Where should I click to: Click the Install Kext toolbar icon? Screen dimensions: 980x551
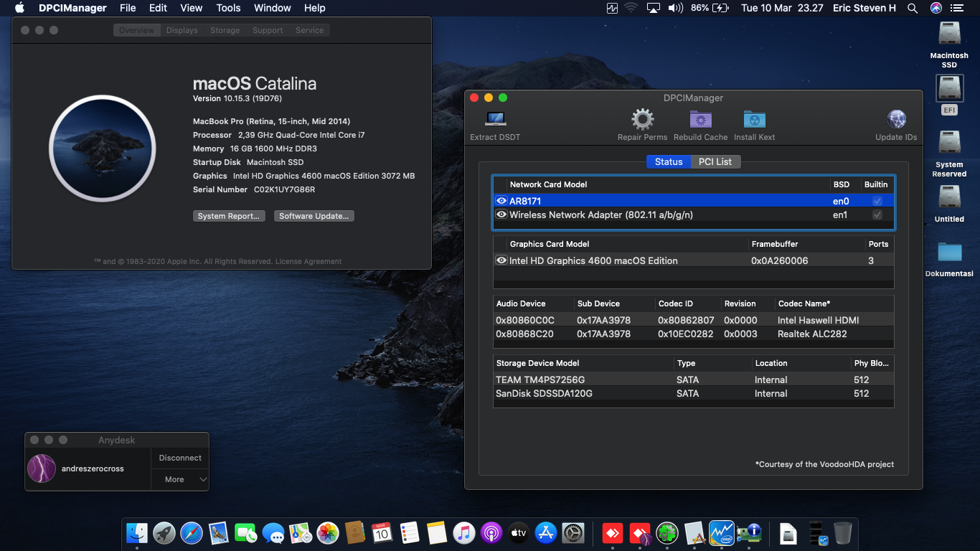click(x=754, y=119)
